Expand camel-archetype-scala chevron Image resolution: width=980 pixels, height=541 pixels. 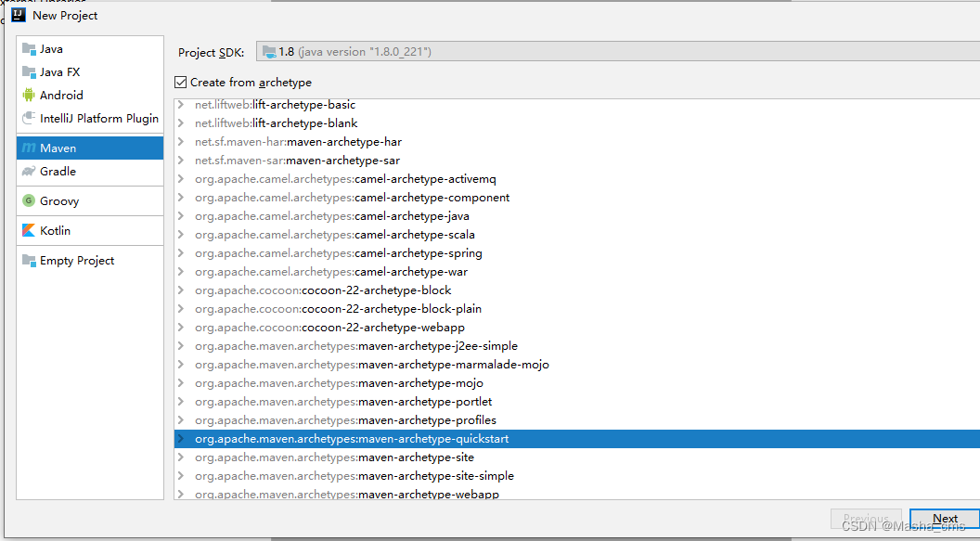[x=181, y=234]
